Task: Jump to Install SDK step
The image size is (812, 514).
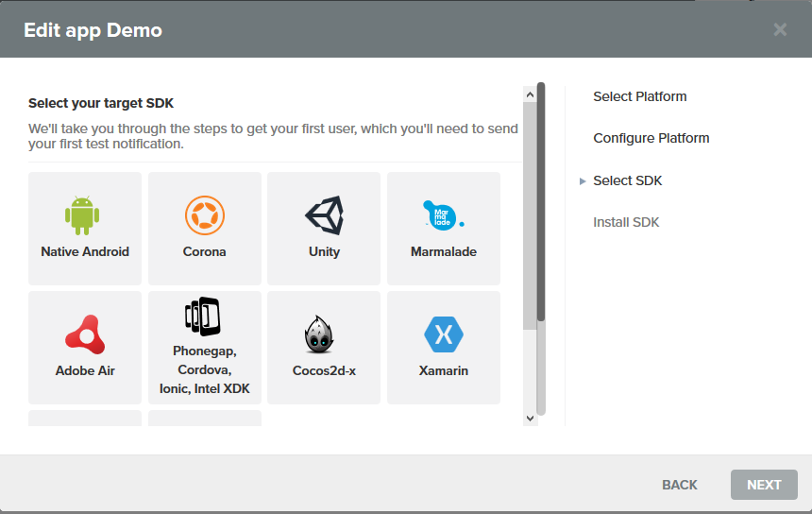Action: pos(626,222)
